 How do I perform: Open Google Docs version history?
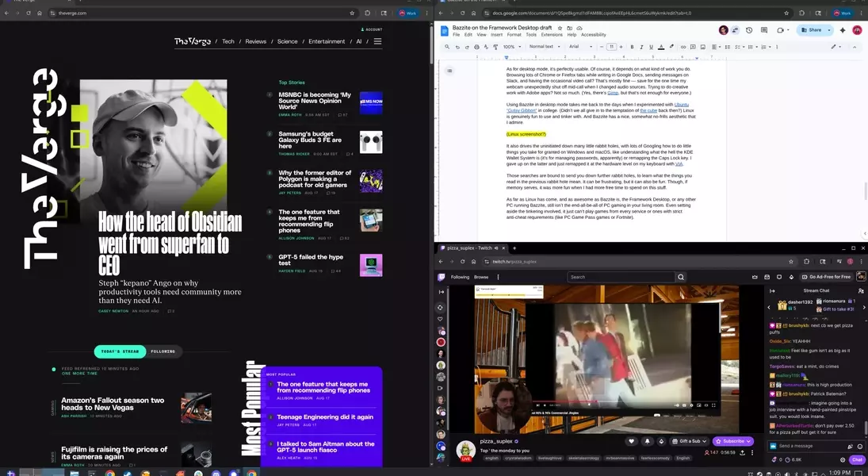(x=749, y=30)
